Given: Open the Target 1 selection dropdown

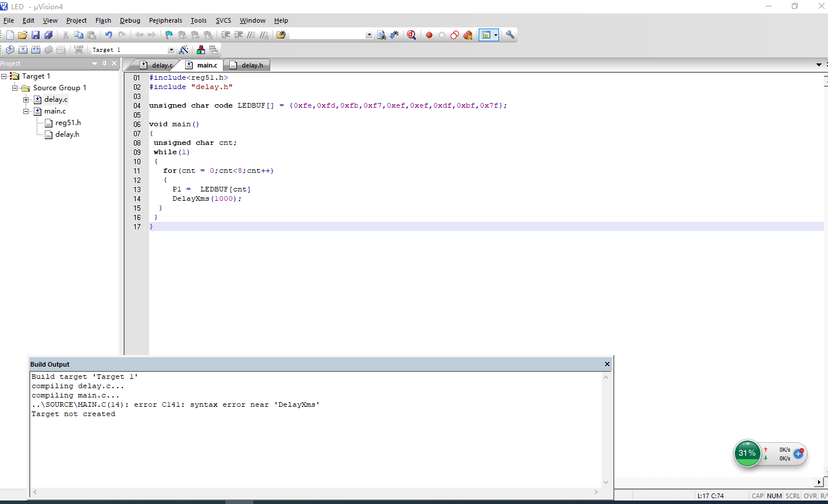Looking at the screenshot, I should click(x=171, y=50).
